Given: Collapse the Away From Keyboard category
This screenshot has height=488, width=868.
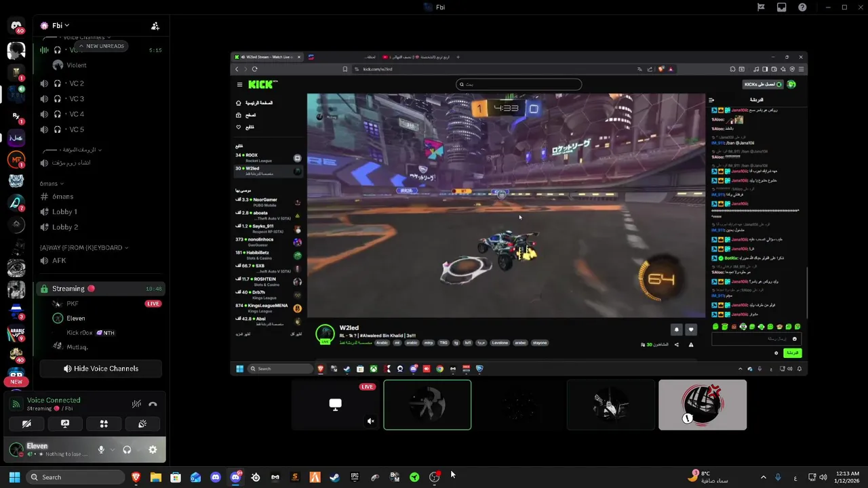Looking at the screenshot, I should (84, 247).
